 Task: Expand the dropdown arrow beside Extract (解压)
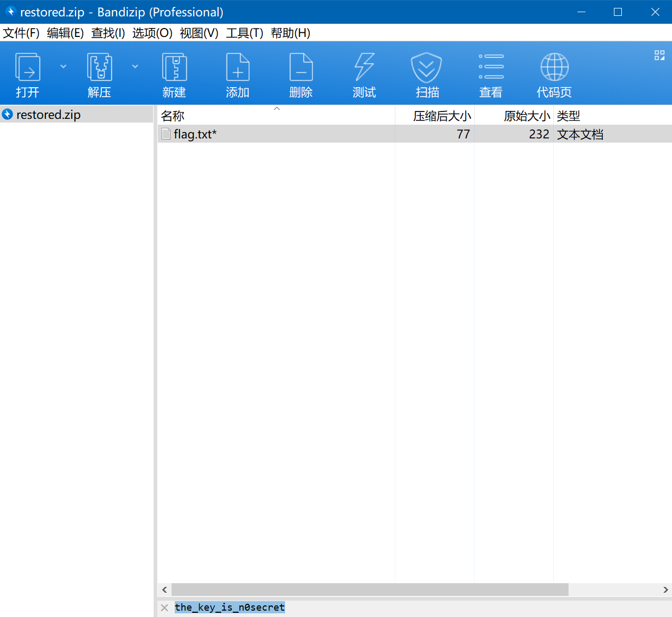coord(135,67)
